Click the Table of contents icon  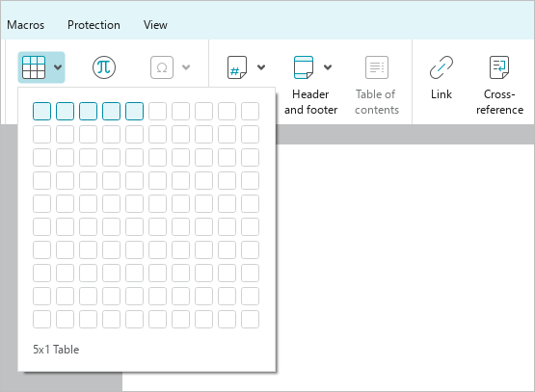click(377, 67)
